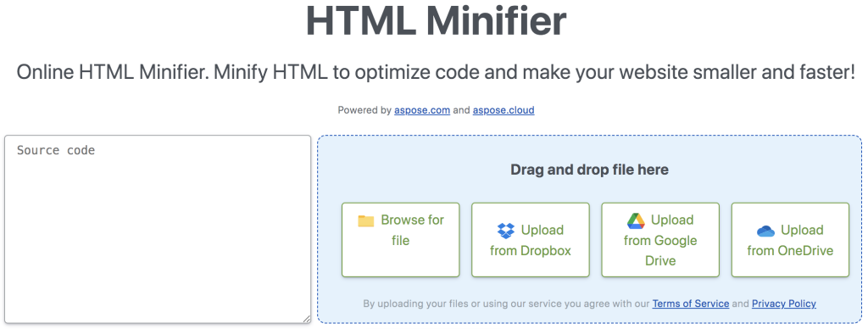Select 'from OneDrive' upload button text
The width and height of the screenshot is (868, 329).
790,251
